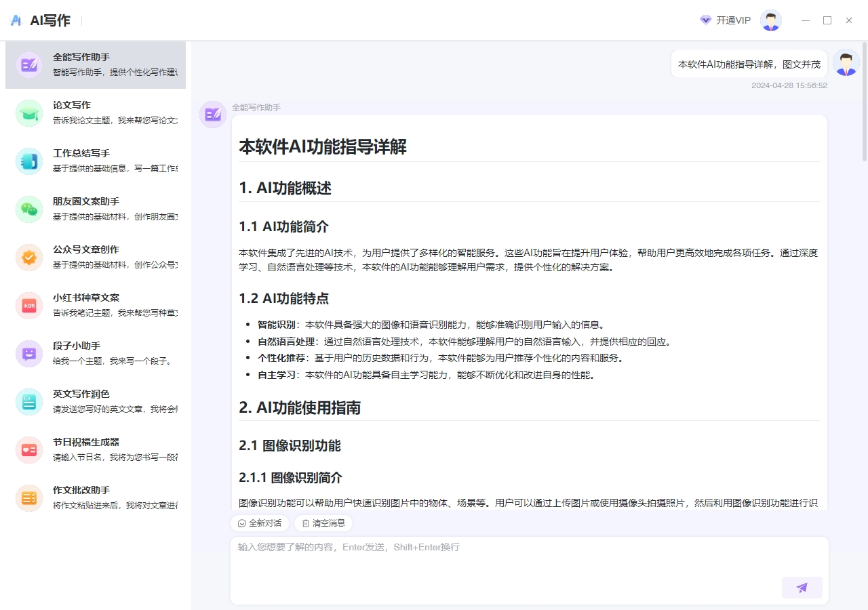Click the 公众号文章创作 badge icon

tap(29, 258)
